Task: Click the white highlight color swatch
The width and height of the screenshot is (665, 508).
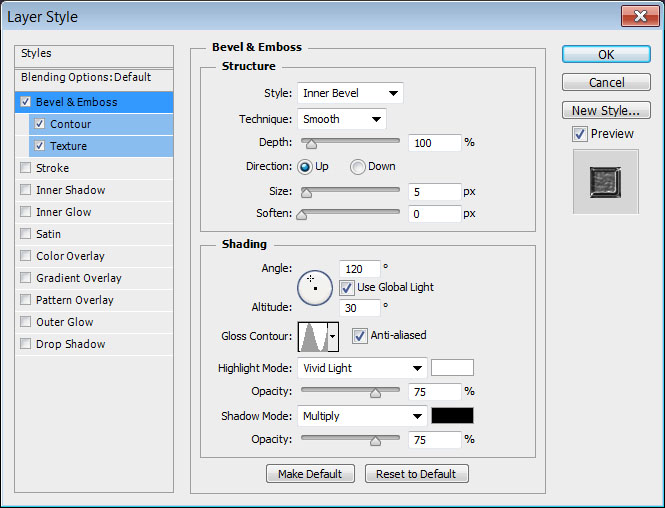Action: (x=452, y=368)
